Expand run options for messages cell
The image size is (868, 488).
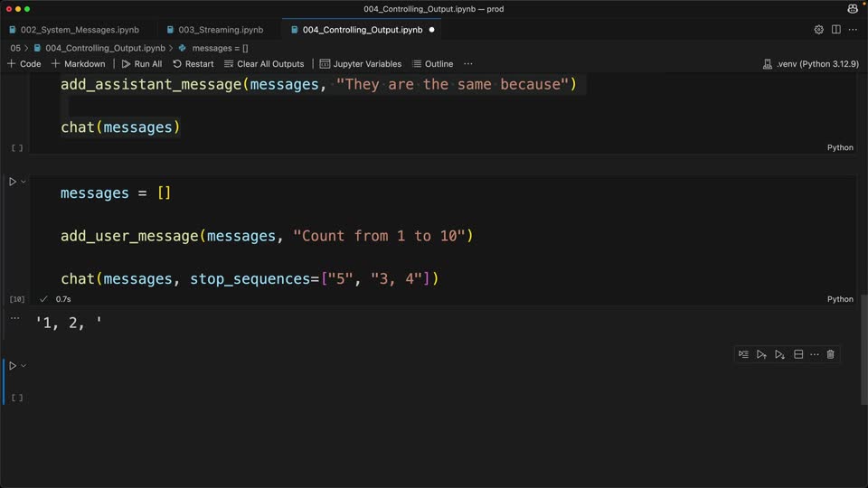pyautogui.click(x=24, y=182)
